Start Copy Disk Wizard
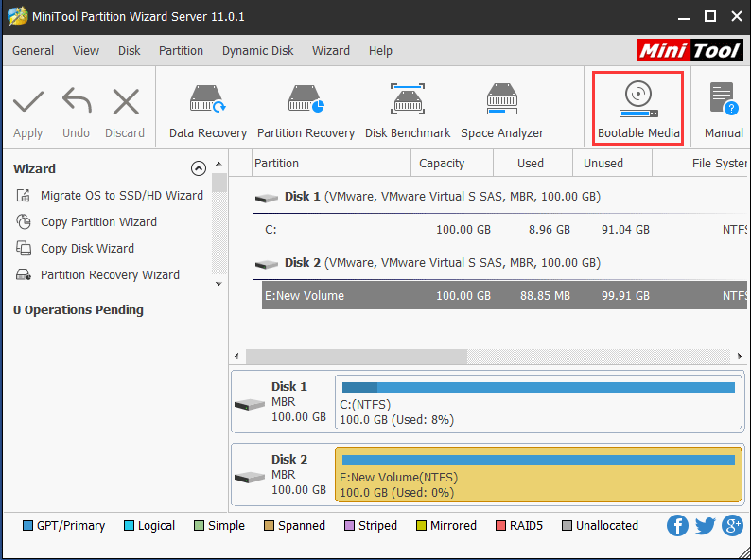 tap(87, 248)
